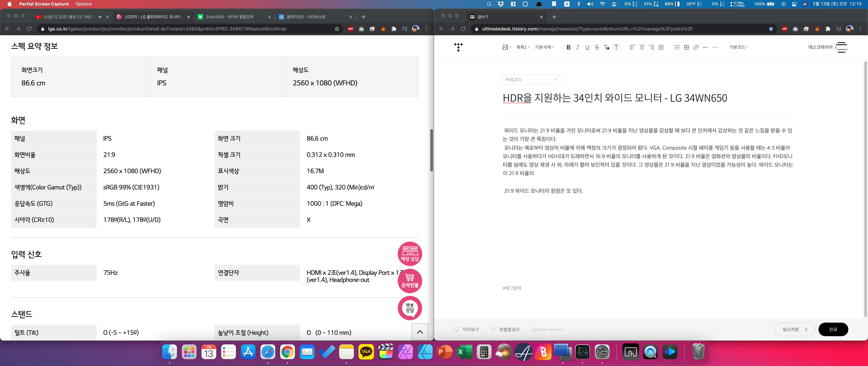
Task: Toggle underline formatting
Action: 587,47
